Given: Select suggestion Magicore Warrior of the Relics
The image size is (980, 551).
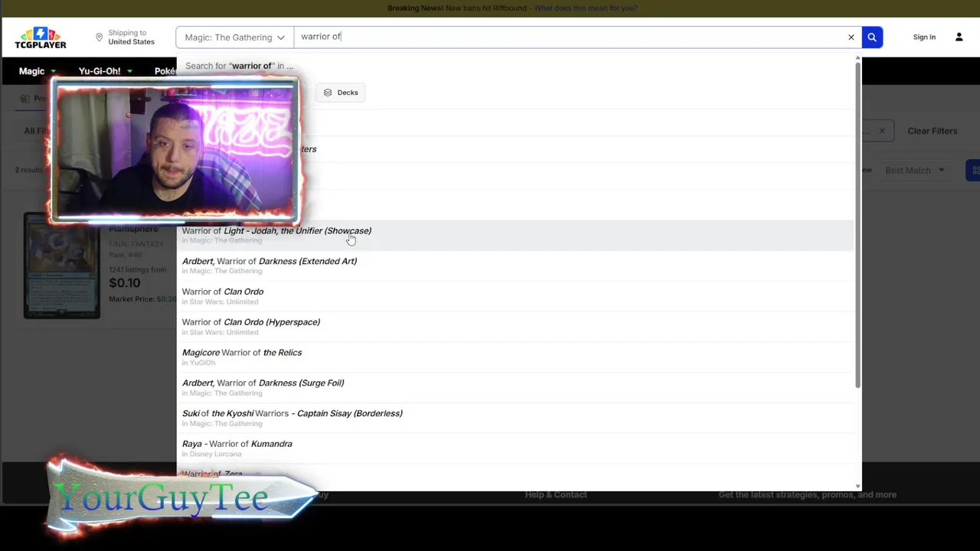Looking at the screenshot, I should tap(515, 357).
